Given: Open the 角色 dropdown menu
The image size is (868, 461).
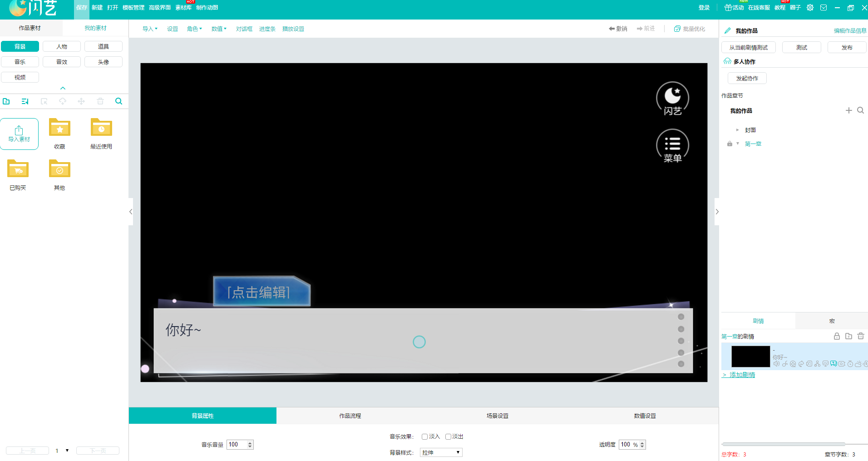Looking at the screenshot, I should (194, 29).
